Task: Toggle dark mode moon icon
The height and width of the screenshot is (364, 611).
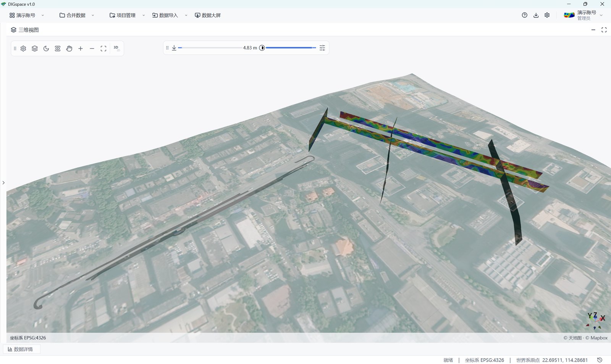Action: 46,48
